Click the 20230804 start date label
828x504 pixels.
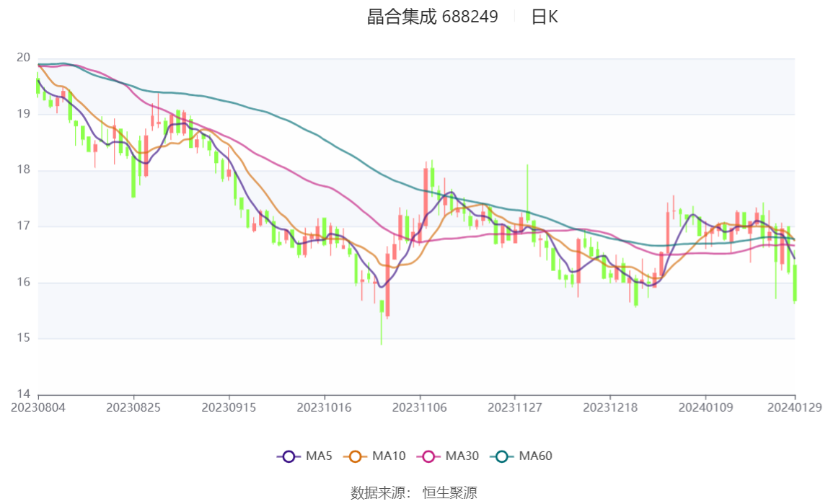38,407
